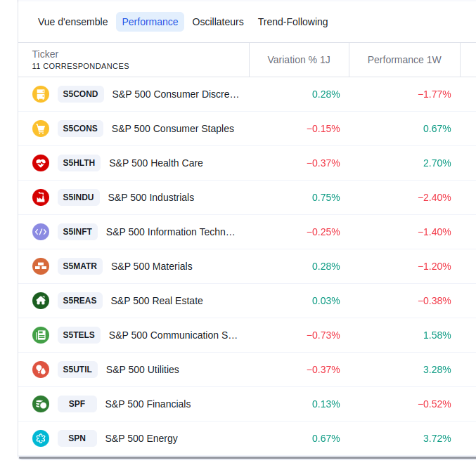Open the Oscillateurs tab
The height and width of the screenshot is (470, 476).
click(x=218, y=22)
